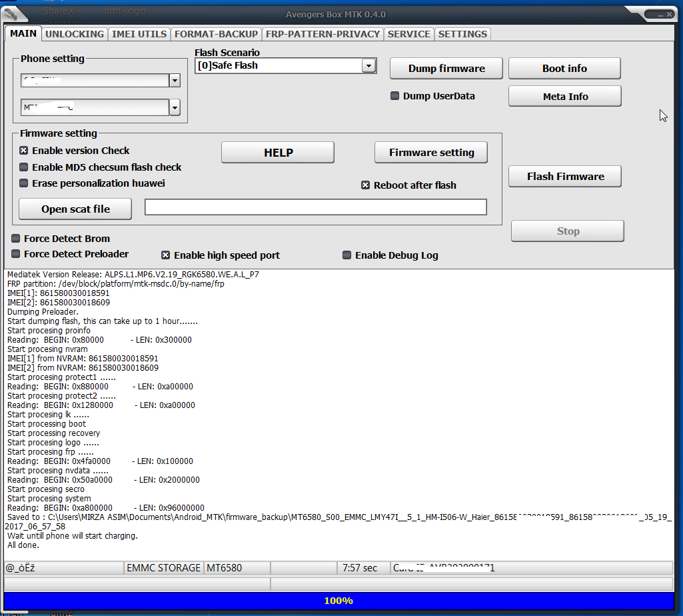Click 'IMEI[1] from NVRAM' log line

(83, 359)
